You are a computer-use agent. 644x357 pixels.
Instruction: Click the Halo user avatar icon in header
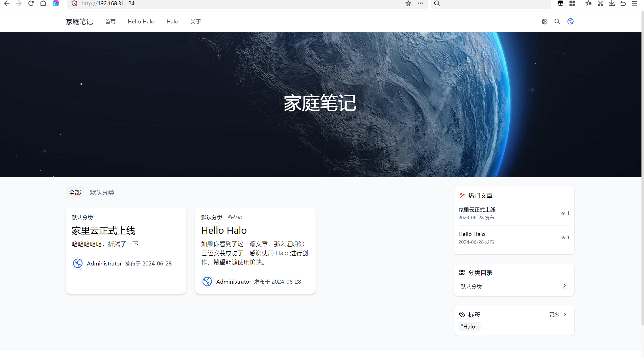tap(570, 22)
